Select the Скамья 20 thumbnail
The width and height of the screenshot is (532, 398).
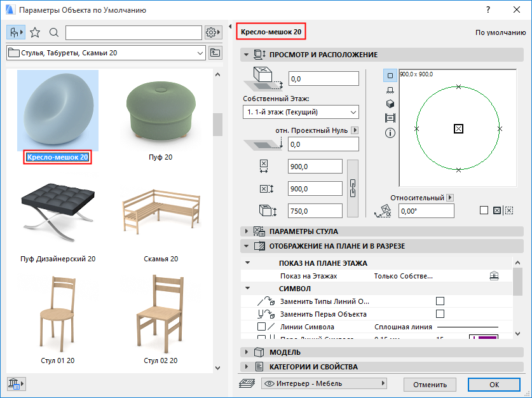pos(160,212)
